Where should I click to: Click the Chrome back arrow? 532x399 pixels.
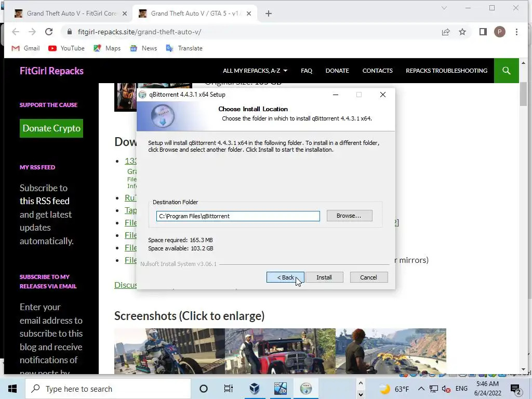16,32
